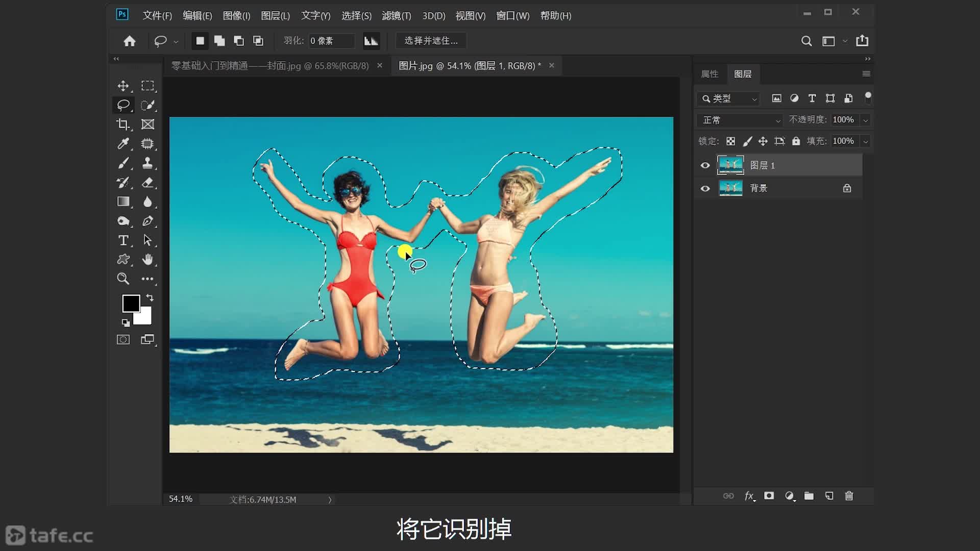Screen dimensions: 980x551
Task: Open layer filter 类型 dropdown
Action: pyautogui.click(x=728, y=98)
